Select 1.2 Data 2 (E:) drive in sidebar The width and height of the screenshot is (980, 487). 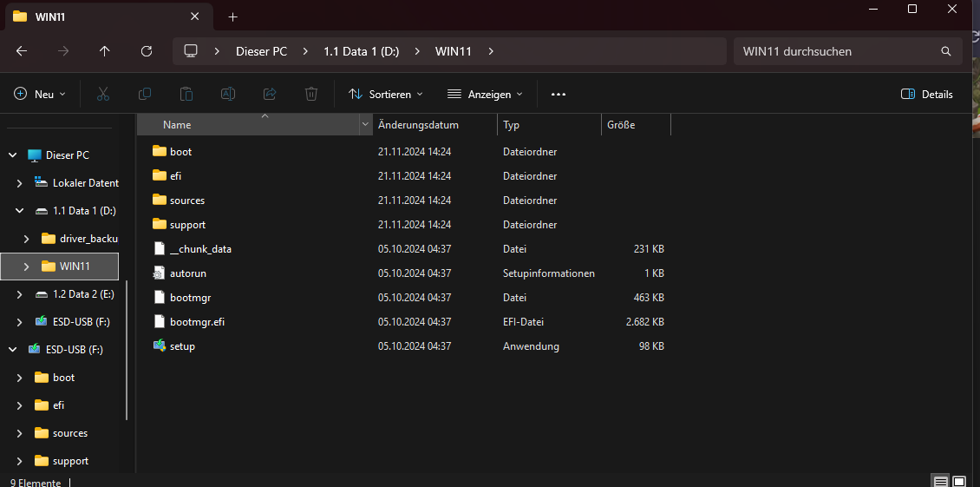(83, 294)
